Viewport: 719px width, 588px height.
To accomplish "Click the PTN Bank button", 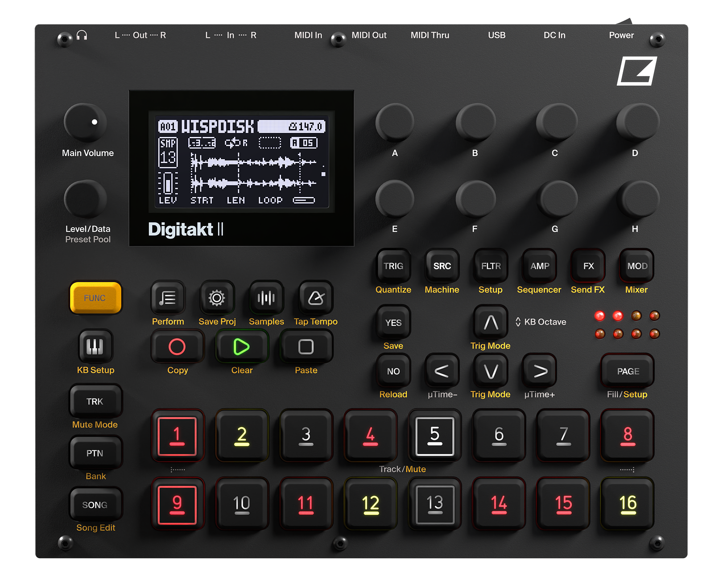I will [x=95, y=453].
